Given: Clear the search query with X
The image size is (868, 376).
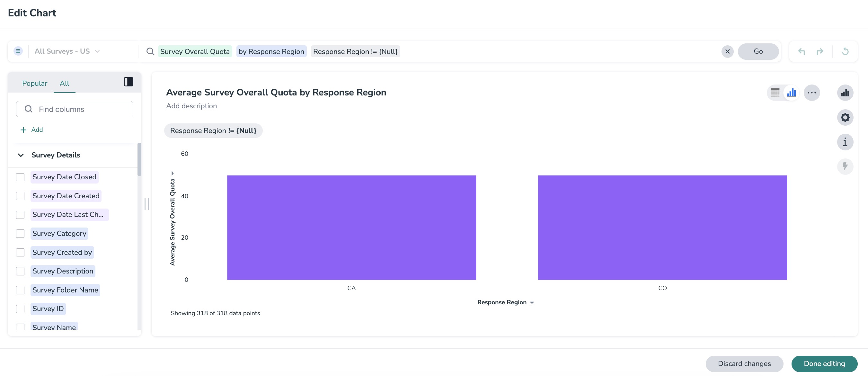Looking at the screenshot, I should 727,52.
